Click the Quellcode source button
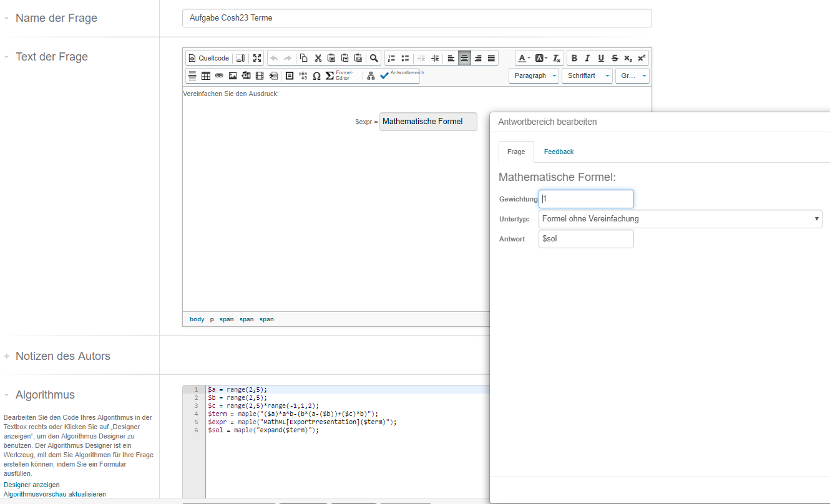830x504 pixels. [x=208, y=58]
